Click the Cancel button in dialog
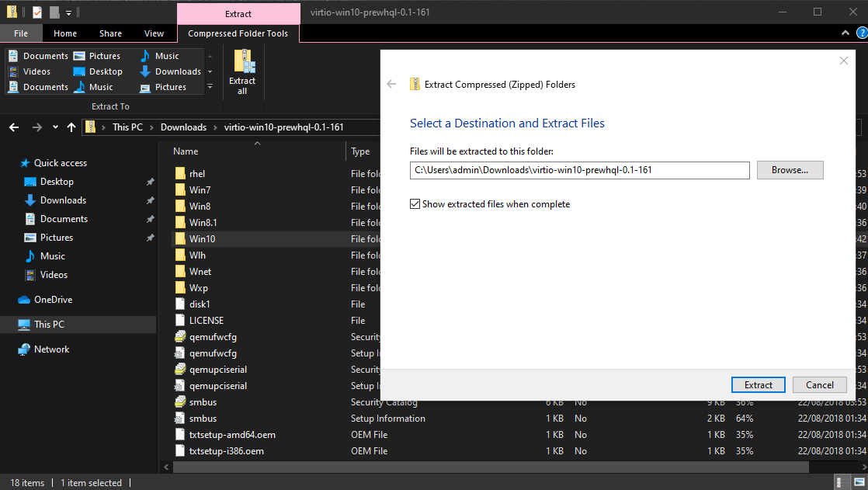868x490 pixels. pos(819,385)
